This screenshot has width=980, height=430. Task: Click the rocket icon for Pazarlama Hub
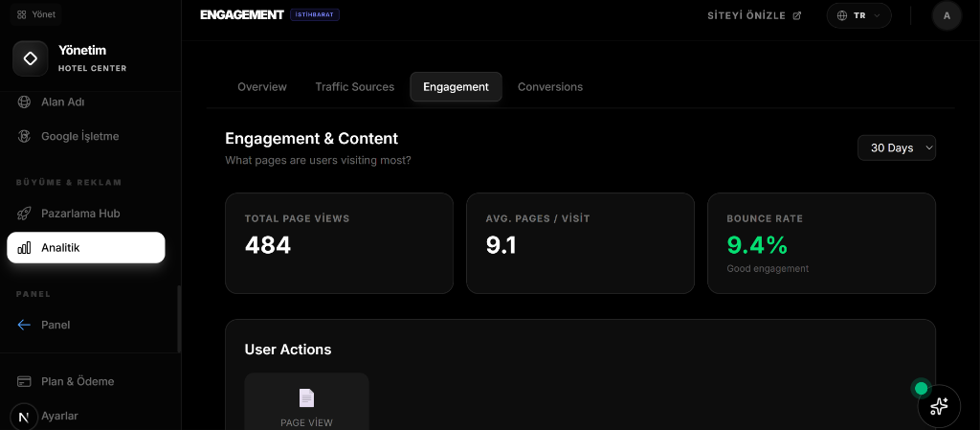click(25, 214)
